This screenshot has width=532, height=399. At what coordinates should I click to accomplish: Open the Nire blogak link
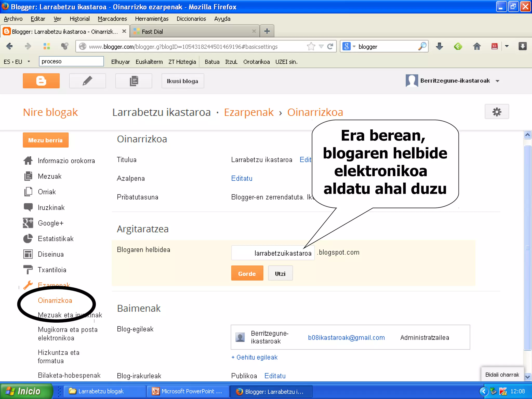click(x=50, y=112)
